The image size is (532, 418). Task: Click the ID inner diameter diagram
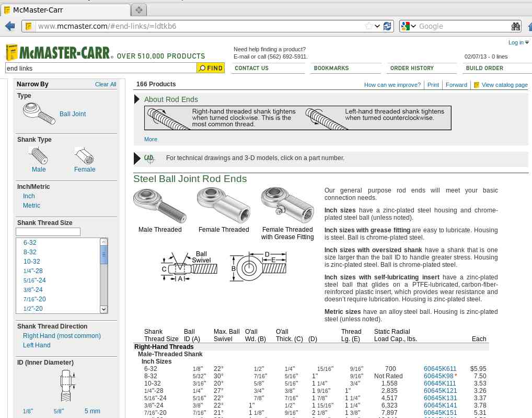67,386
